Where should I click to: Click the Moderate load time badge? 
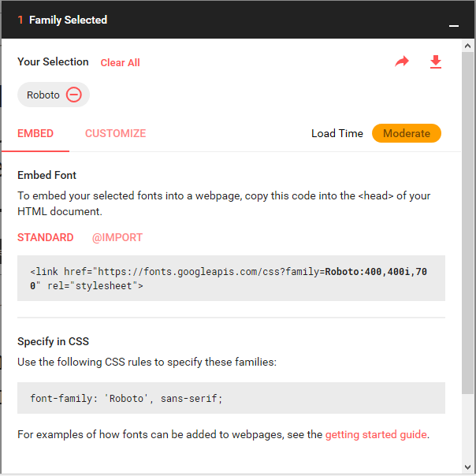[x=406, y=133]
